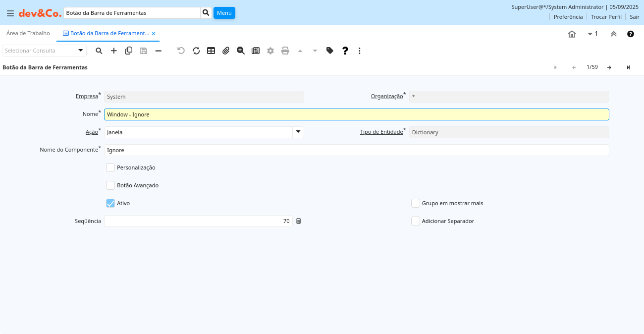Enable the Personalização checkbox

(x=110, y=167)
